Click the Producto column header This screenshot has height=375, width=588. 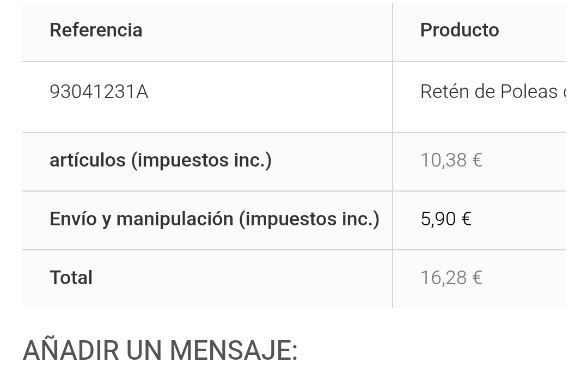(460, 30)
